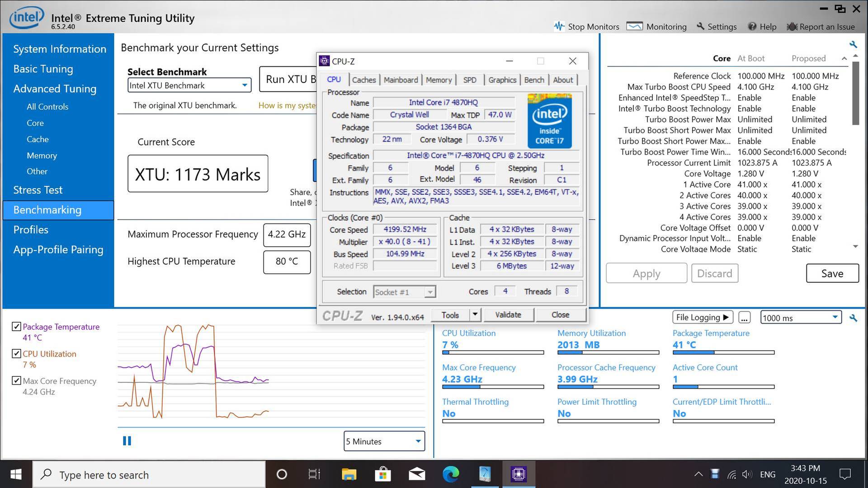The height and width of the screenshot is (488, 868).
Task: Open Windows Start menu
Action: [16, 474]
